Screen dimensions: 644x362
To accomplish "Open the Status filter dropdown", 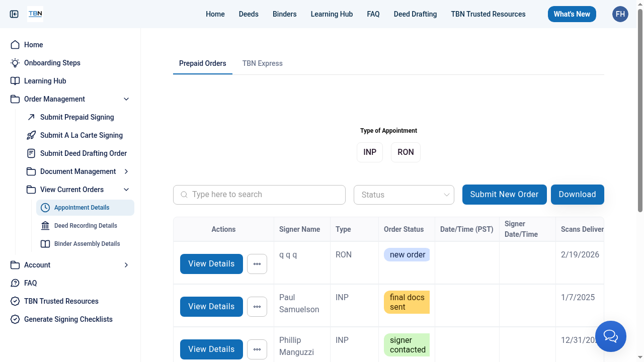I will (404, 195).
